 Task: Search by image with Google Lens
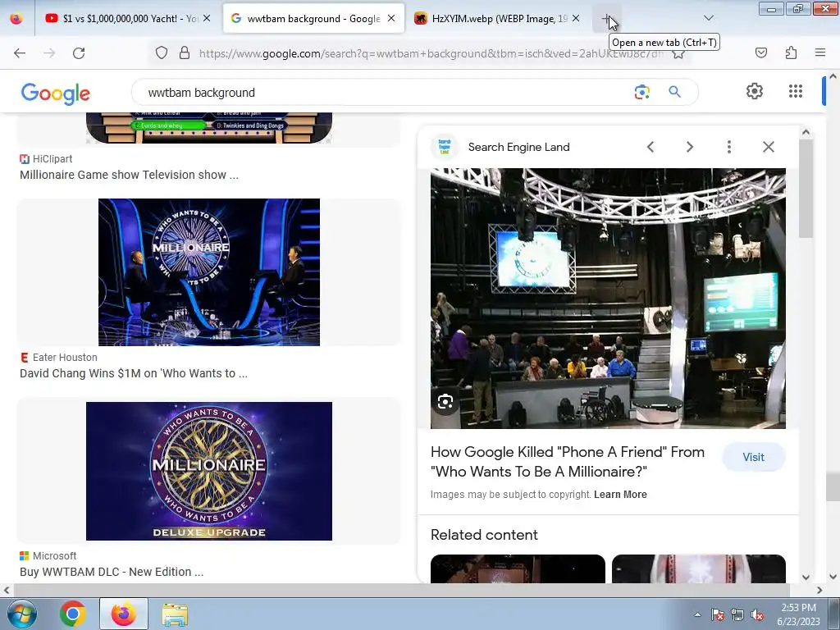[x=641, y=92]
